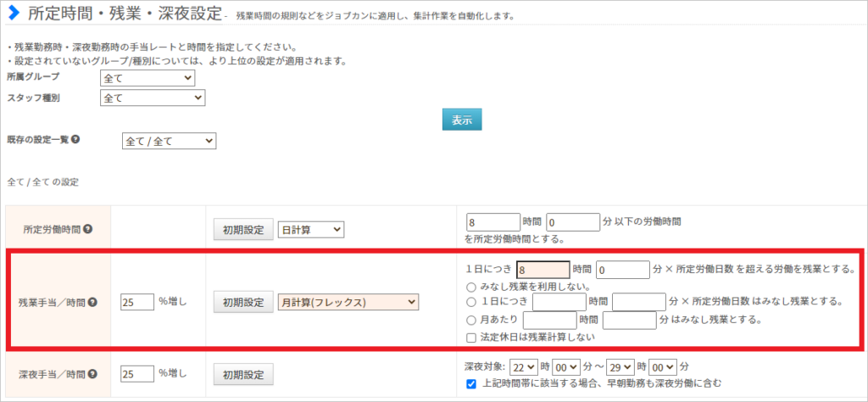Click 初期設定 button in 深夜手当 row

(x=242, y=373)
